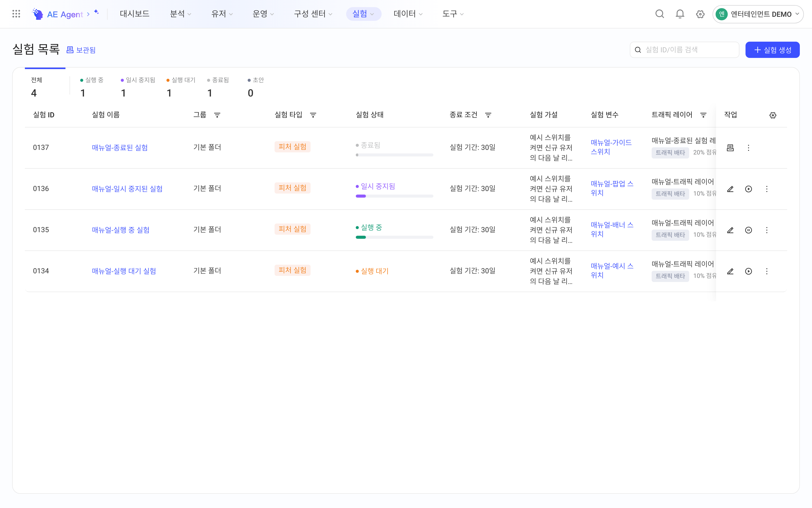Expand the 구성 센터 menu dropdown

pyautogui.click(x=313, y=14)
